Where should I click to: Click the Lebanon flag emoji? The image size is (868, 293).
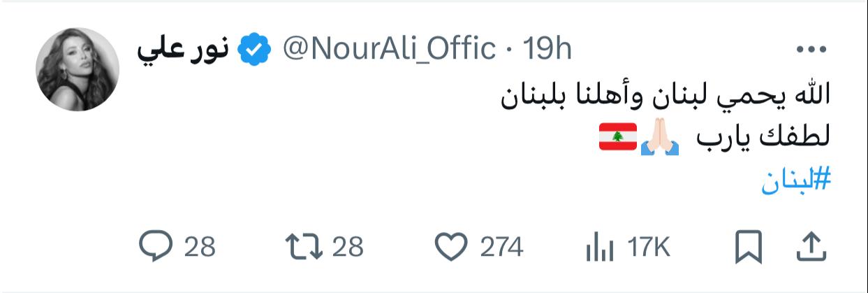tap(617, 138)
